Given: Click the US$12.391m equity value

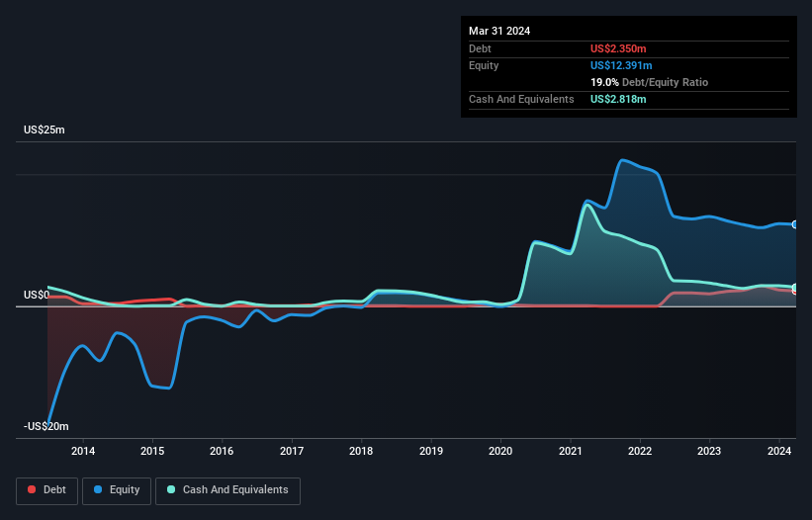Looking at the screenshot, I should (621, 65).
